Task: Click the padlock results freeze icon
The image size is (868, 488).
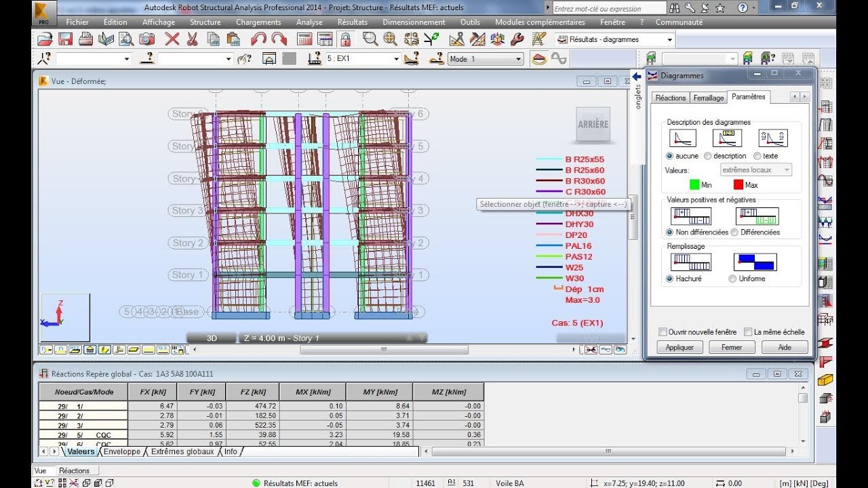Action: (x=346, y=39)
